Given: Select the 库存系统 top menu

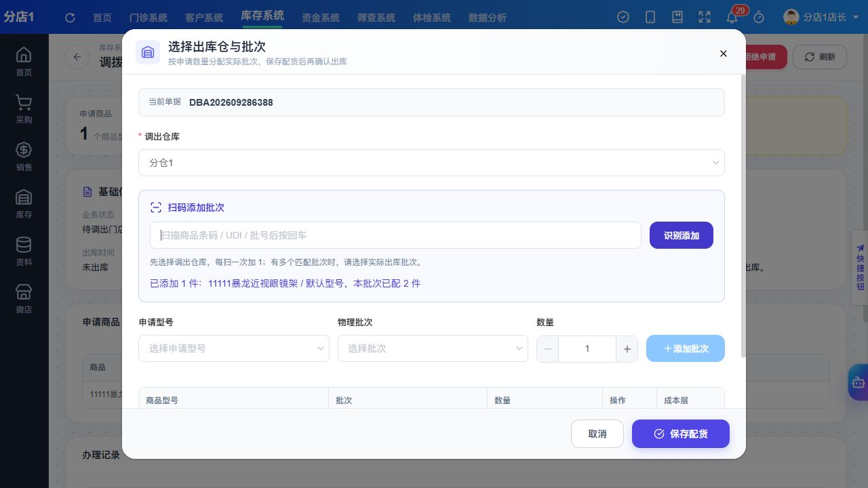Looking at the screenshot, I should click(x=262, y=16).
